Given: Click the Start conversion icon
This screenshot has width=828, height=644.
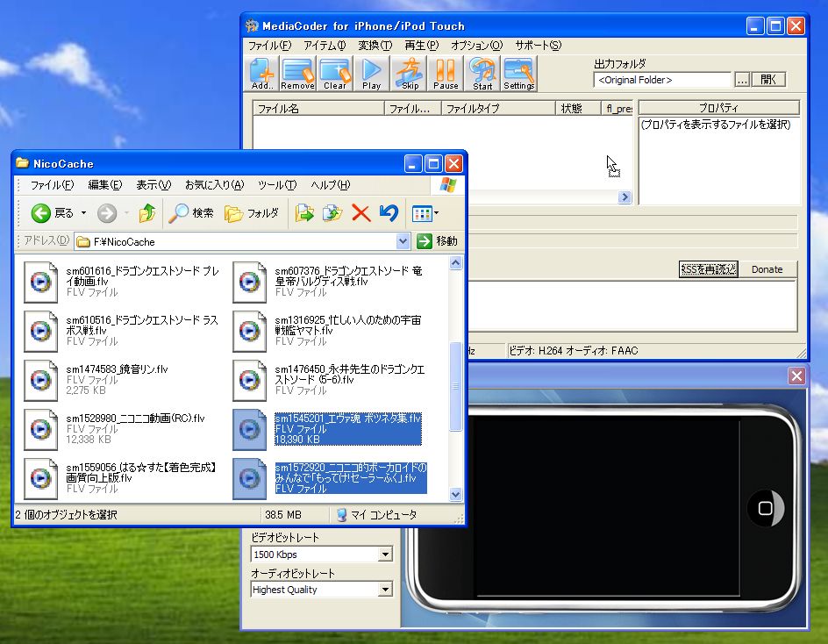Looking at the screenshot, I should pos(482,74).
